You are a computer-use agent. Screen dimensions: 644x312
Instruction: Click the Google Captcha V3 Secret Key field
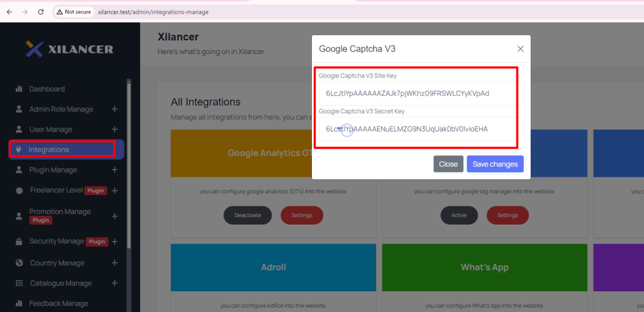[421, 129]
